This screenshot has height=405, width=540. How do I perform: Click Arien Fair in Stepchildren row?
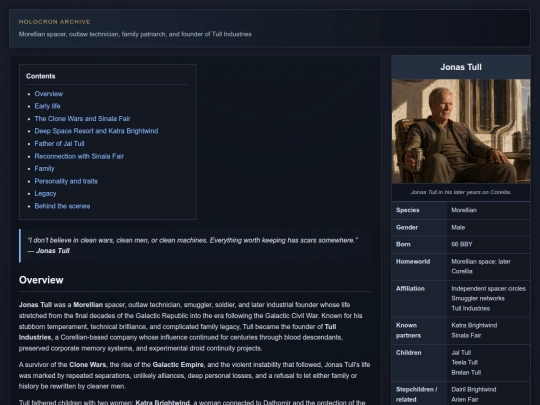[x=465, y=399]
